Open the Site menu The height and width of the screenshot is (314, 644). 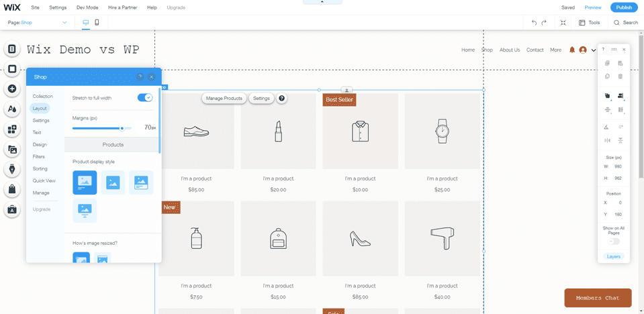coord(36,7)
